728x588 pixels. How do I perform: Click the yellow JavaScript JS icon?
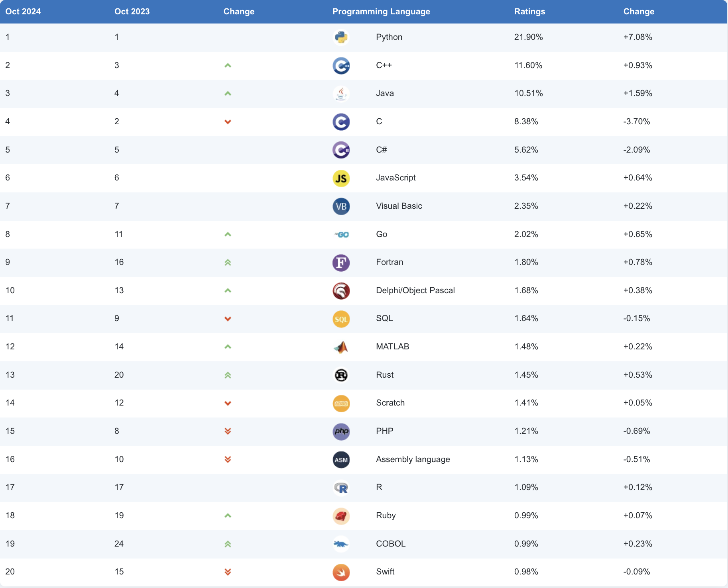click(x=341, y=178)
